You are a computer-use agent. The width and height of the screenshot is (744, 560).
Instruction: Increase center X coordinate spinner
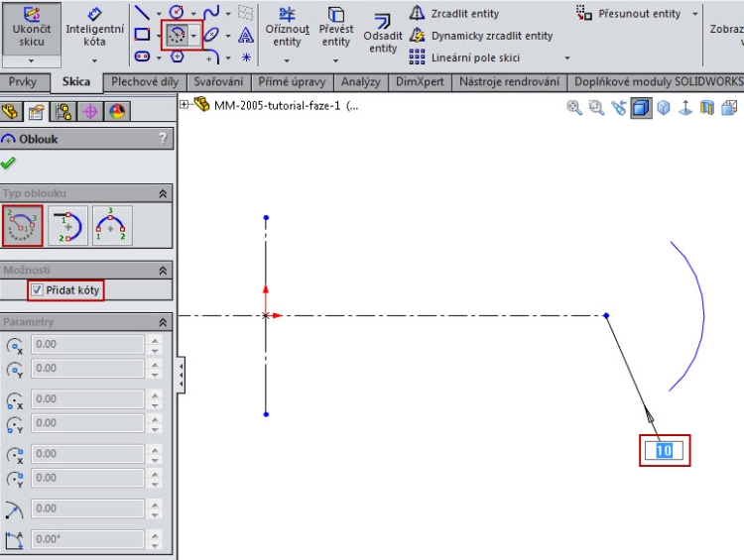point(155,340)
